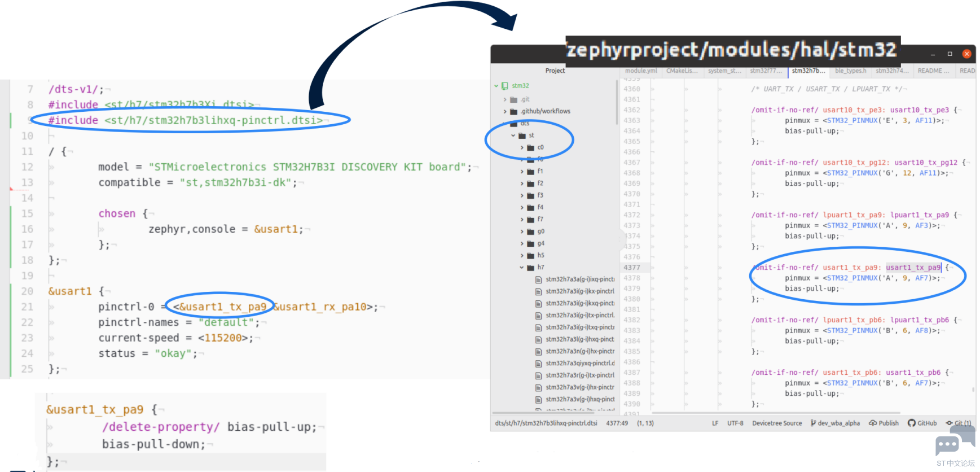Click the g4 folder icon

tap(530, 243)
